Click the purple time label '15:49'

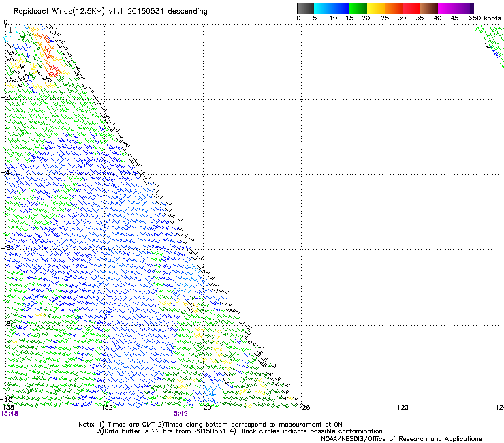[x=178, y=414]
